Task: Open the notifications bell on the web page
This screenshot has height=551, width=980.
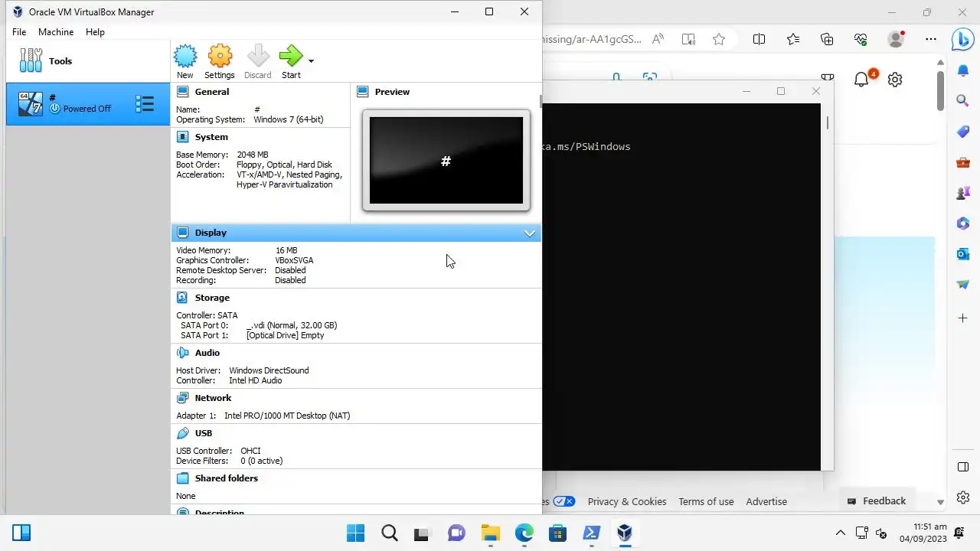Action: point(861,79)
